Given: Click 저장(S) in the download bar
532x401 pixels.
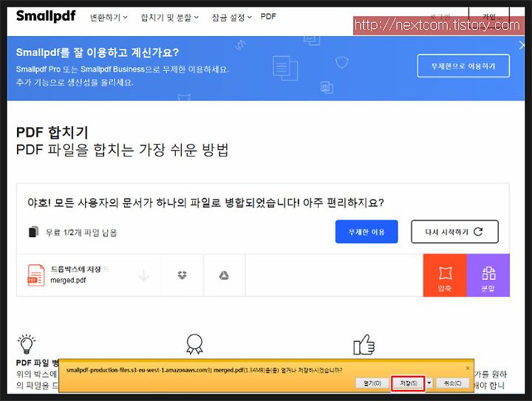Looking at the screenshot, I should click(x=408, y=383).
